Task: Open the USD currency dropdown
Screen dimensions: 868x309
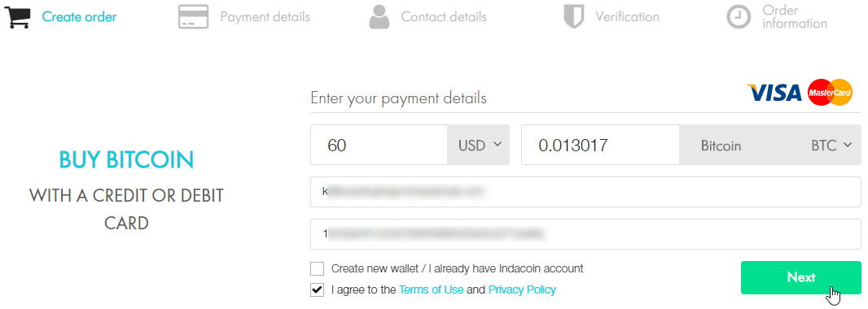Action: click(478, 145)
